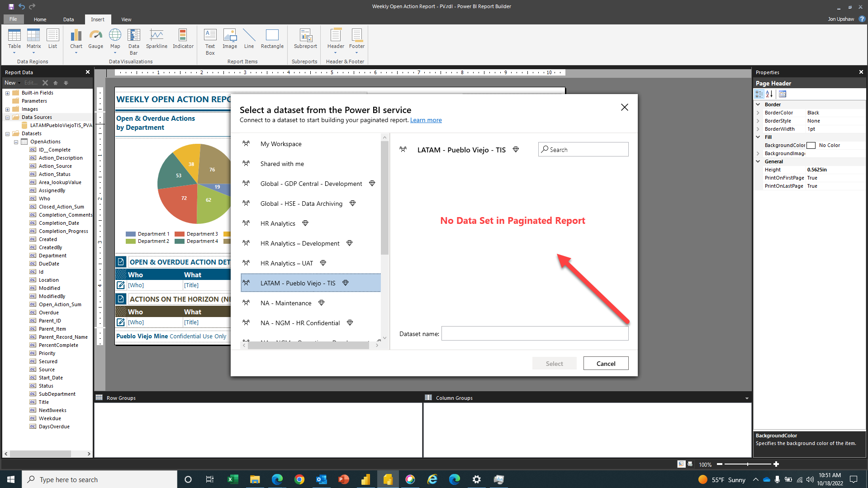Insert a Sparkline
This screenshot has height=488, width=868.
[157, 39]
